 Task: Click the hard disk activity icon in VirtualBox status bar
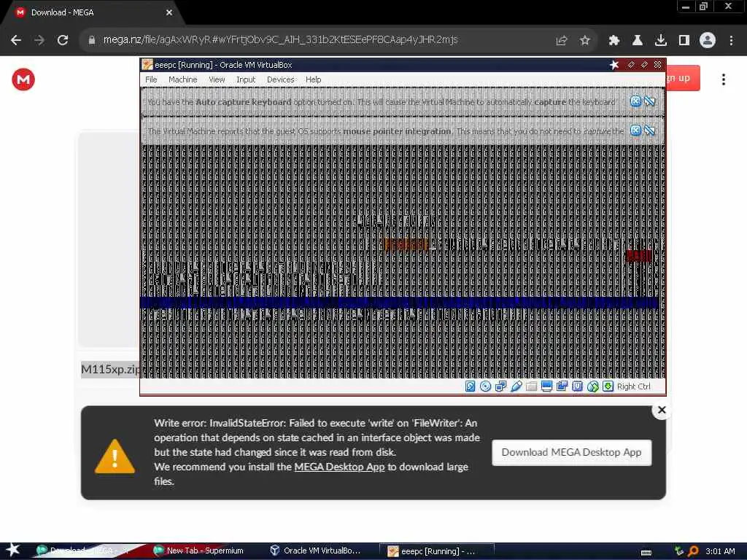pyautogui.click(x=471, y=386)
